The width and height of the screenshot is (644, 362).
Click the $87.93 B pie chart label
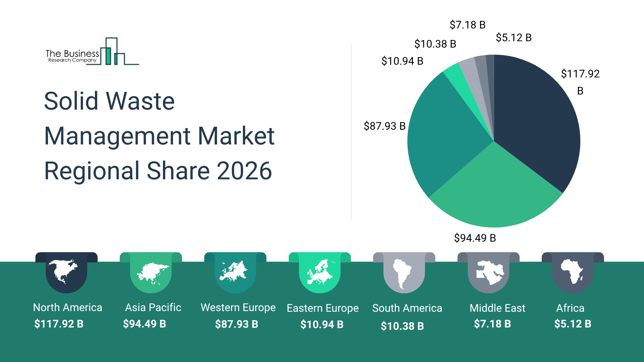pos(384,126)
